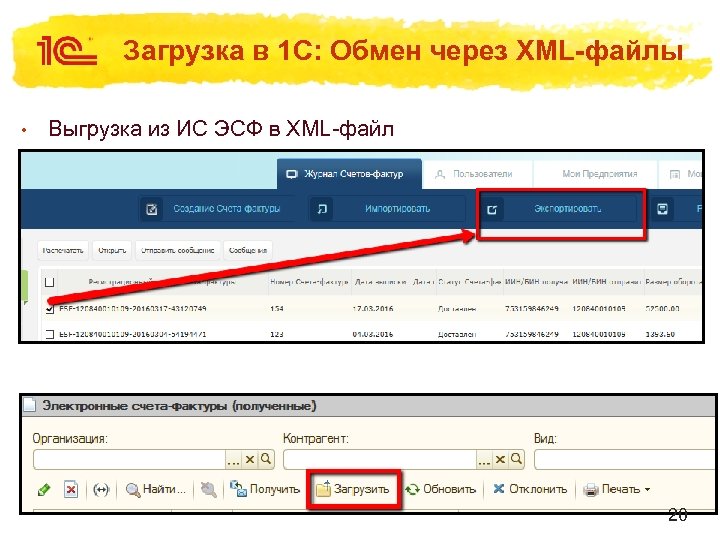Viewport: 720px width, 540px height.
Task: Uncheck invoice row ending 43120749
Action: coord(50,309)
